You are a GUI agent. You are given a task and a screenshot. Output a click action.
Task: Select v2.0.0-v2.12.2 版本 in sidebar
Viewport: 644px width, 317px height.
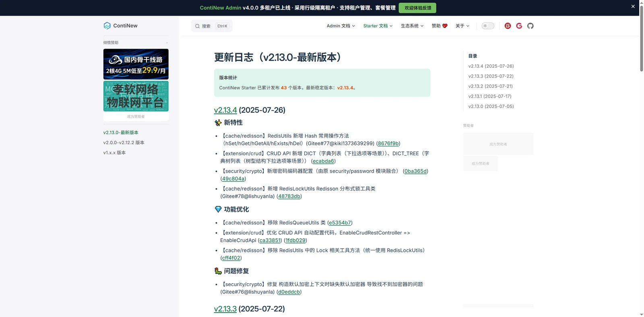pos(124,142)
